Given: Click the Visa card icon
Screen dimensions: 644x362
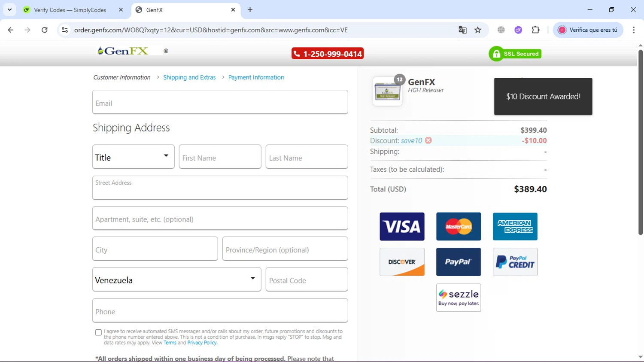Looking at the screenshot, I should point(402,226).
